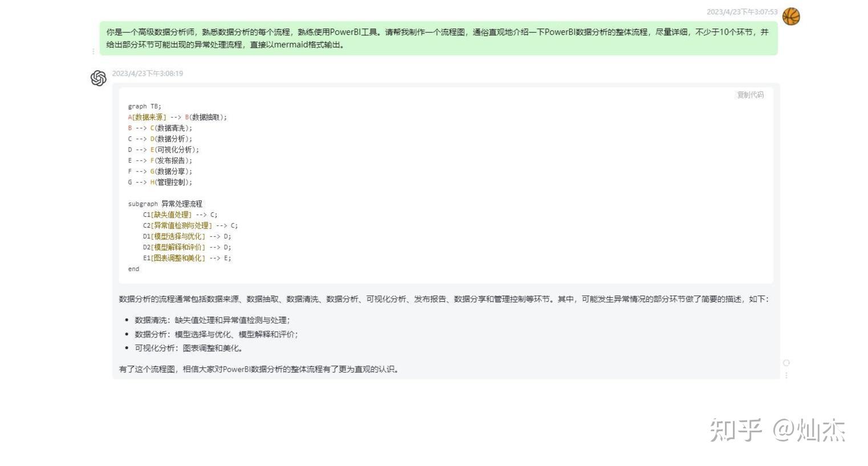Click the 复制代码 copy code button

[750, 95]
